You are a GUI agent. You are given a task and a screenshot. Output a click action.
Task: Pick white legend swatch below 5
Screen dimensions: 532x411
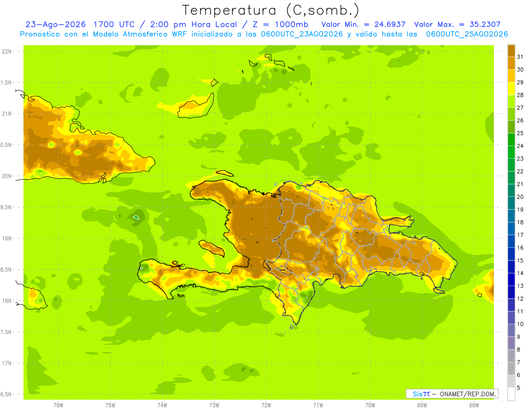click(x=511, y=394)
